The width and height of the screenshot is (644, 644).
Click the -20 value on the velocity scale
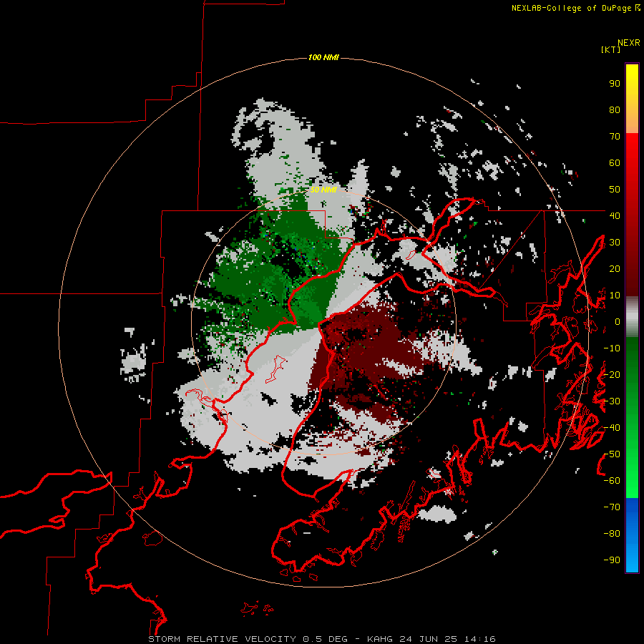(612, 374)
